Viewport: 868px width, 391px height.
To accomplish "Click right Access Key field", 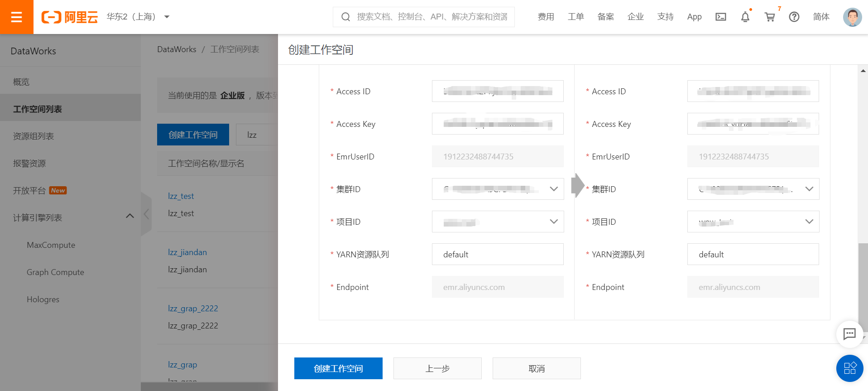I will click(x=753, y=124).
